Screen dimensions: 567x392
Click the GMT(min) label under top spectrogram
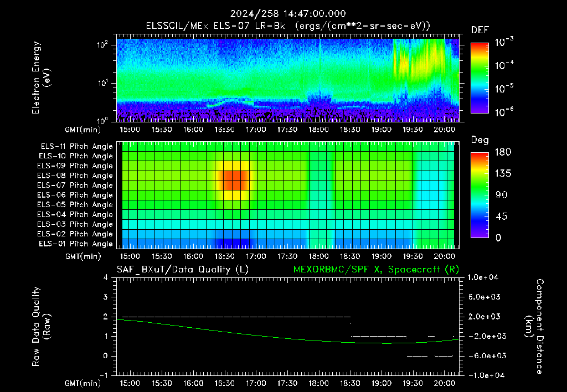83,130
